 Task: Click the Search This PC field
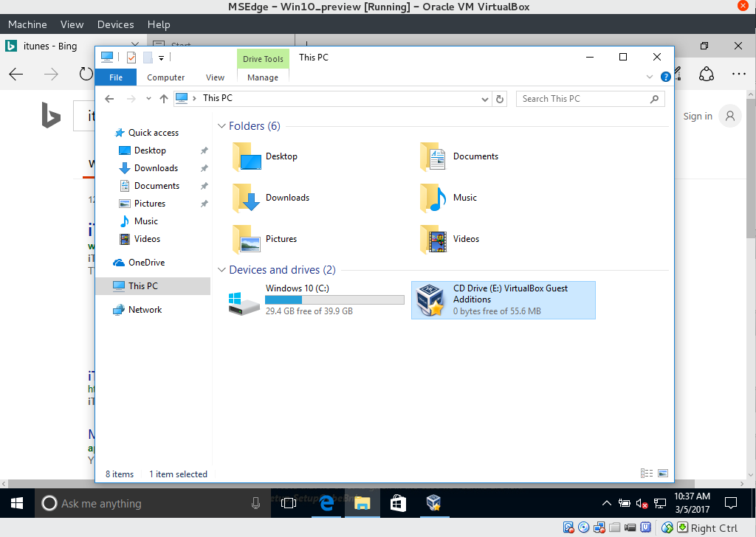pos(590,99)
